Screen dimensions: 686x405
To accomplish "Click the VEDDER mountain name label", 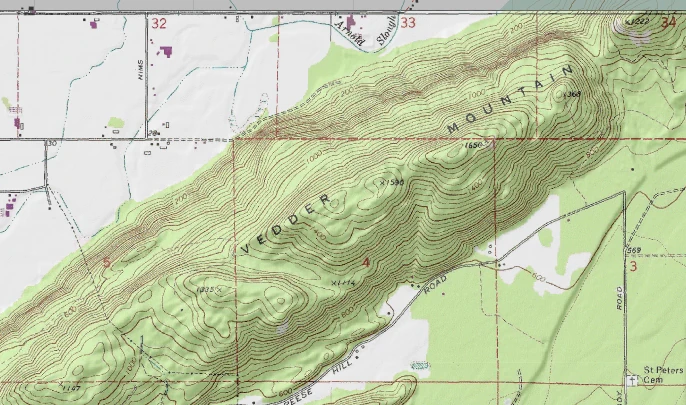I will 288,223.
